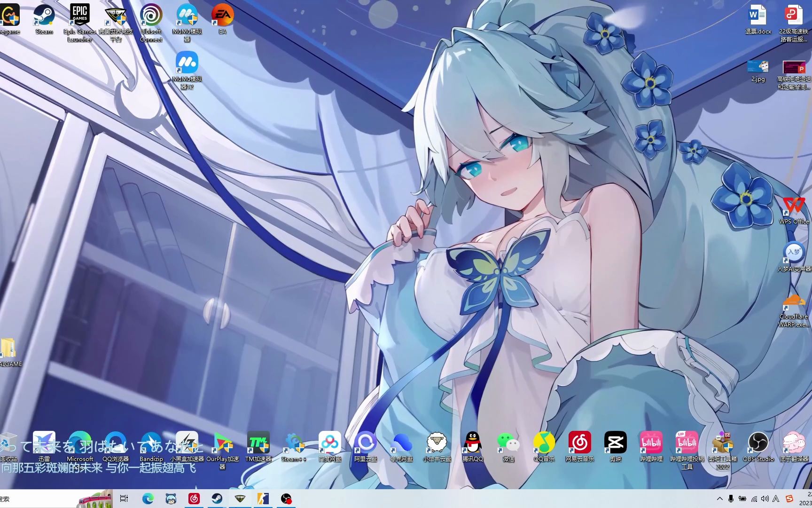This screenshot has width=812, height=508.
Task: Open the Bandizip shortcut
Action: 151,446
